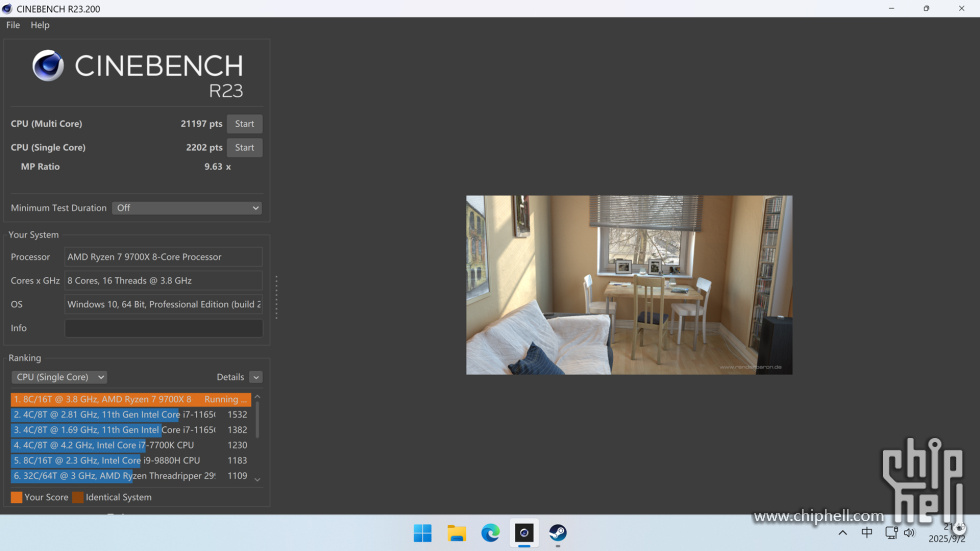The image size is (980, 551).
Task: Click the ranking list scroll up arrow
Action: pyautogui.click(x=257, y=397)
